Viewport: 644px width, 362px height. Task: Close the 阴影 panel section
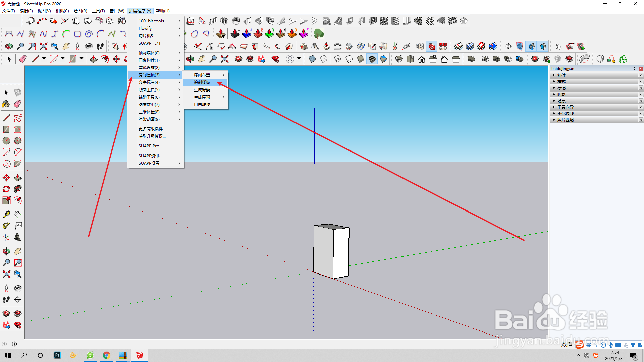pyautogui.click(x=640, y=95)
